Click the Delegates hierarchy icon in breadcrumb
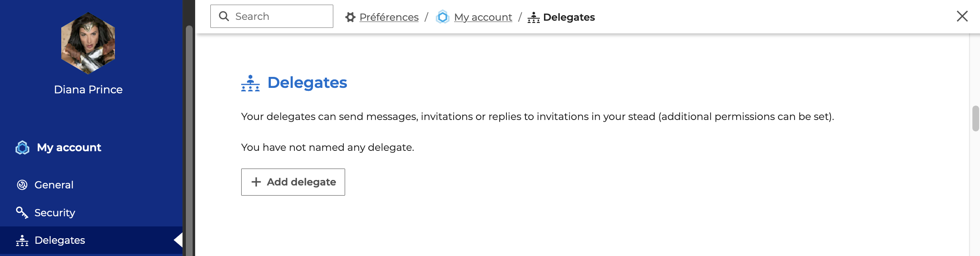980x256 pixels. click(534, 17)
